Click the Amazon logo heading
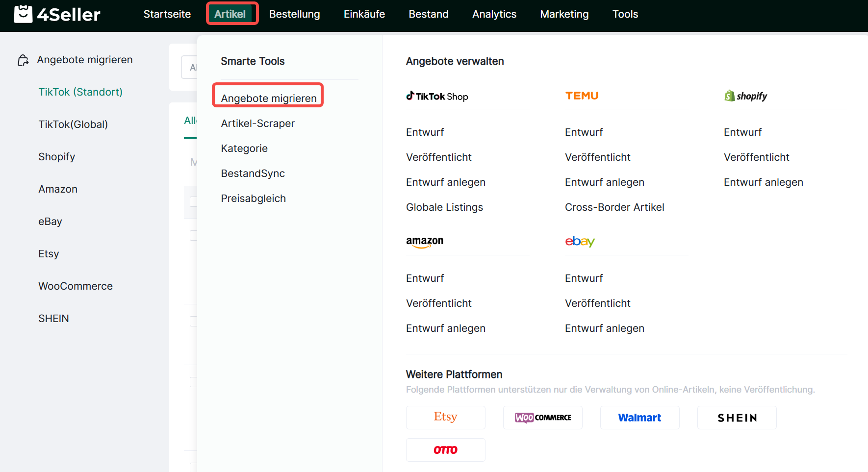This screenshot has height=472, width=868. [x=424, y=241]
